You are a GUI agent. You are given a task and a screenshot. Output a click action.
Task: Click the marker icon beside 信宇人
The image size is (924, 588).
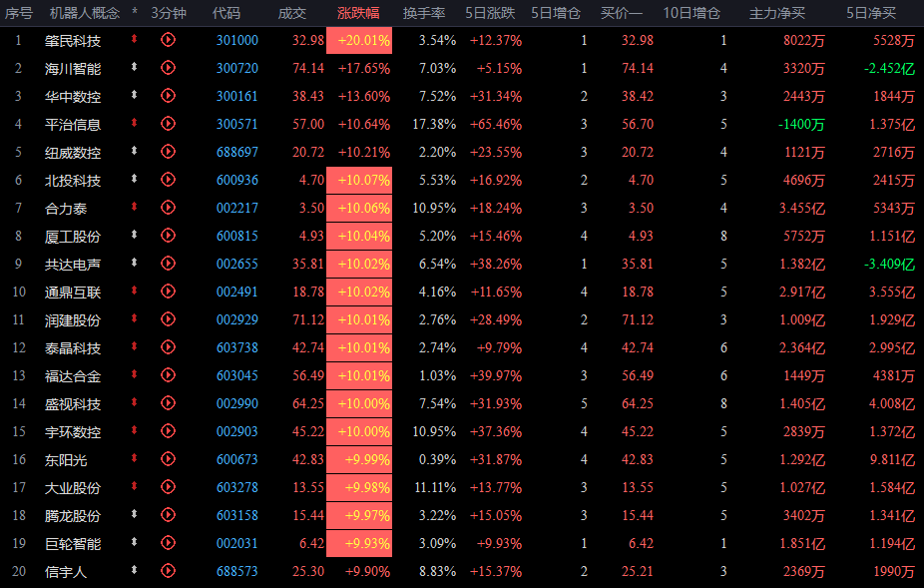(x=135, y=570)
